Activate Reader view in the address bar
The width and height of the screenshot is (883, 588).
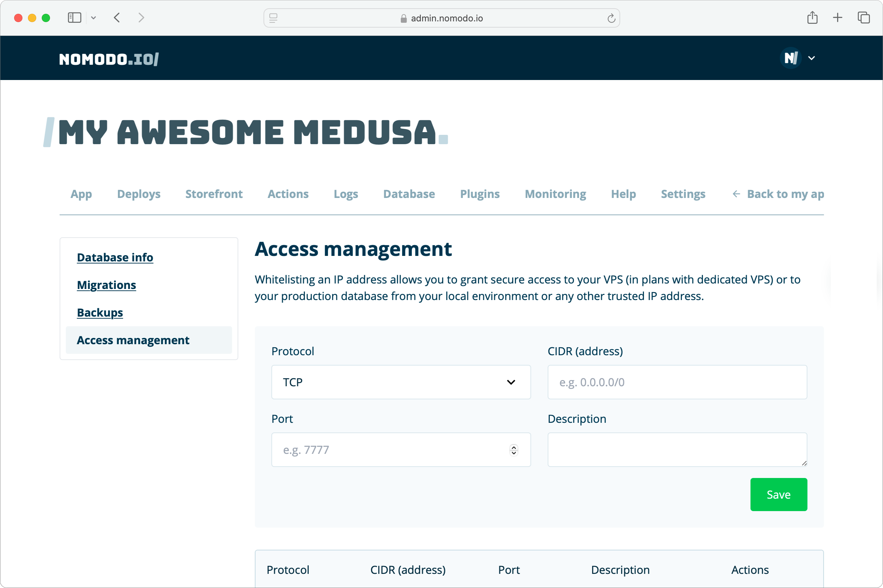tap(273, 18)
